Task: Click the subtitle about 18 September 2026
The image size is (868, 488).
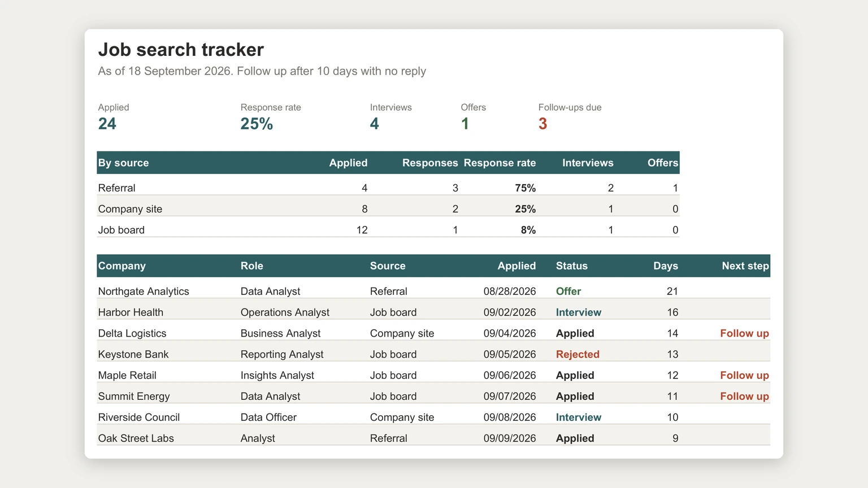Action: (262, 71)
